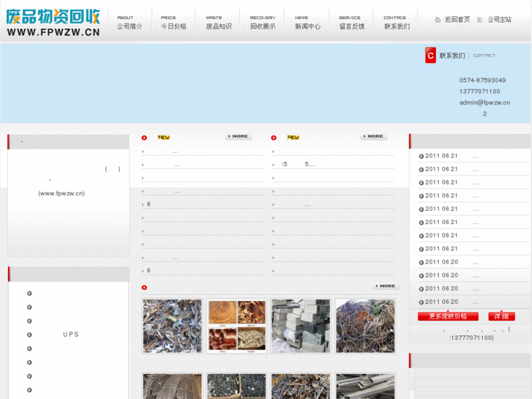Click the NEW badge in left news column
This screenshot has width=532, height=399.
click(163, 137)
